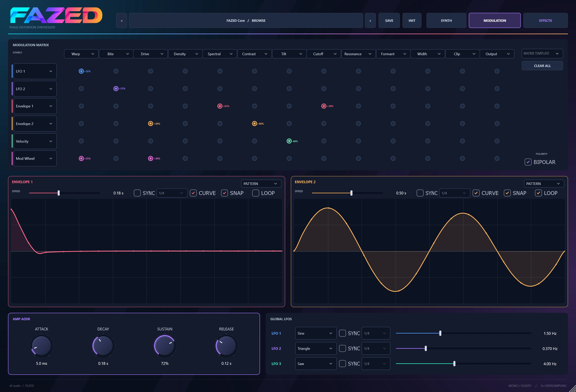The width and height of the screenshot is (576, 392).
Task: Click the Mod Wheel to Drive +30% node
Action: point(150,158)
